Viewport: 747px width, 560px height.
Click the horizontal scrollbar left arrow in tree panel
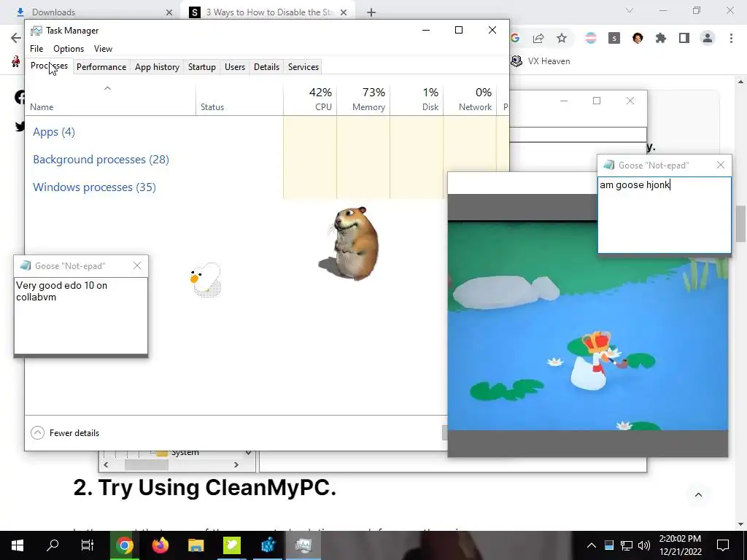[x=106, y=464]
